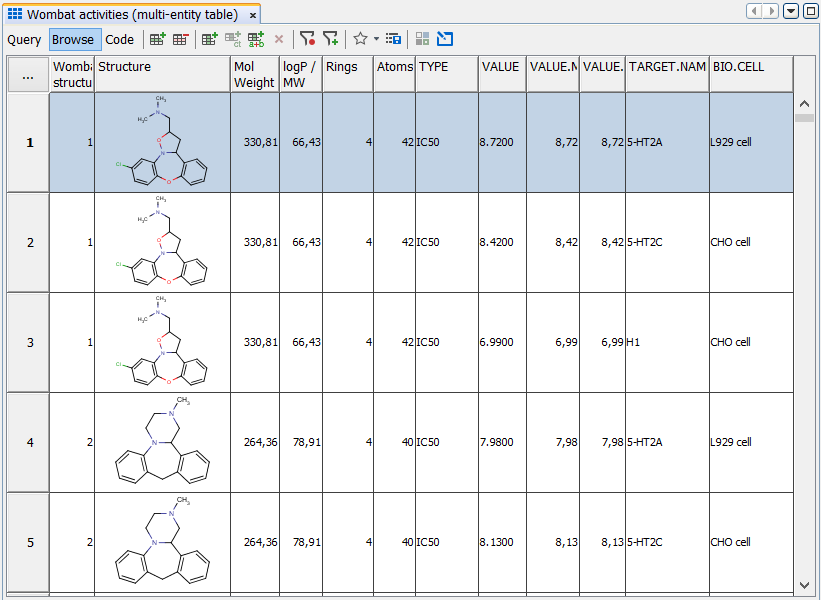Switch to Code mode

(120, 40)
